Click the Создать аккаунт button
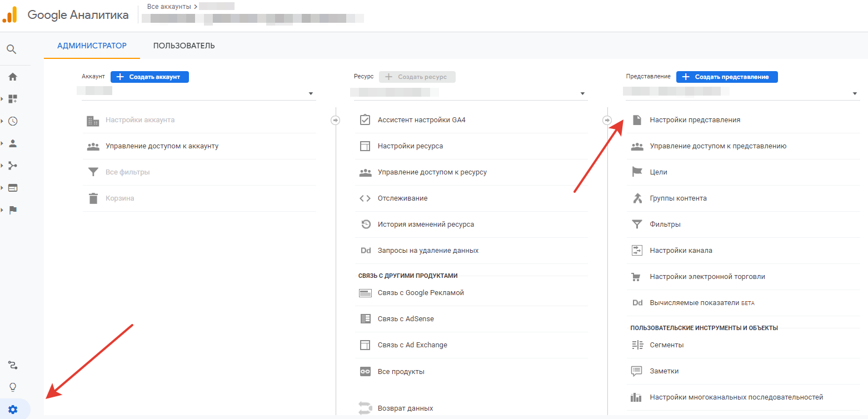868x419 pixels. point(149,77)
